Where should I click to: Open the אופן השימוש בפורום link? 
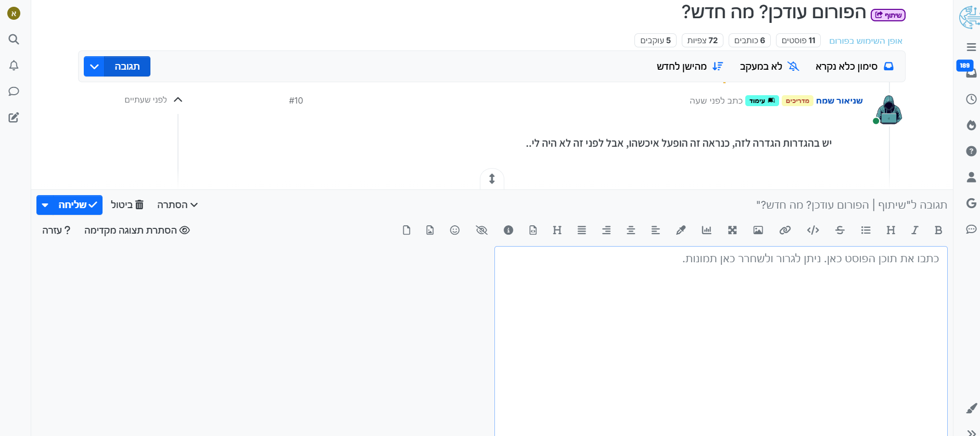(x=866, y=41)
